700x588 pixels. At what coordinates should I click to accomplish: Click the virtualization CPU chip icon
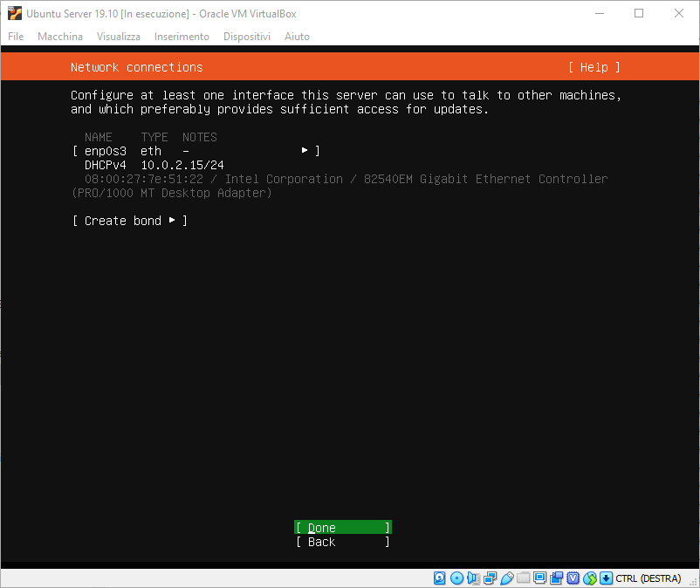pyautogui.click(x=573, y=578)
